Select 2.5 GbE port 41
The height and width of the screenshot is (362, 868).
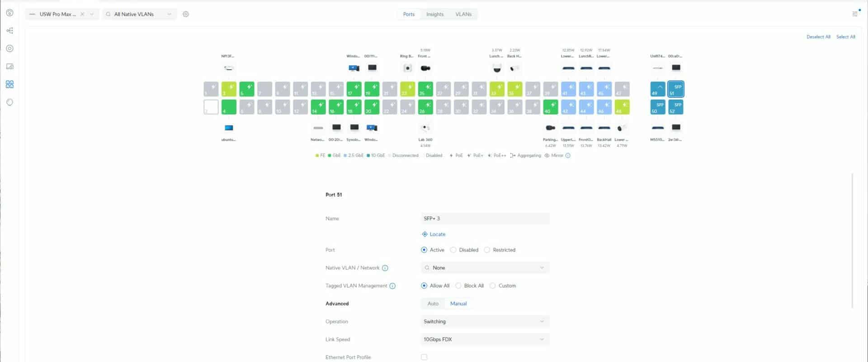pyautogui.click(x=568, y=89)
